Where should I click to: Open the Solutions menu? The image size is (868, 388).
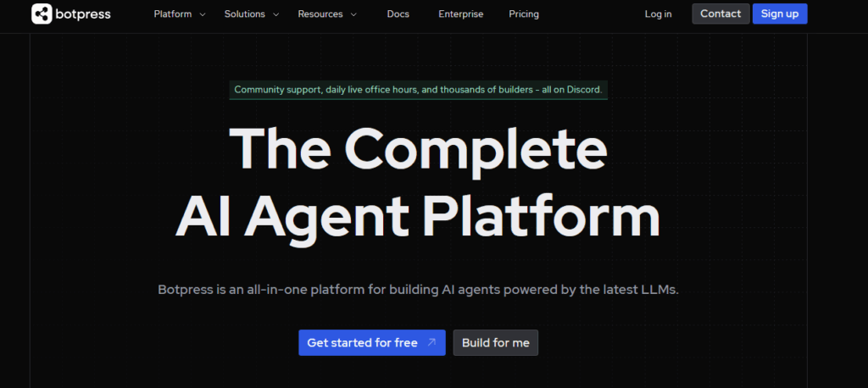point(244,14)
